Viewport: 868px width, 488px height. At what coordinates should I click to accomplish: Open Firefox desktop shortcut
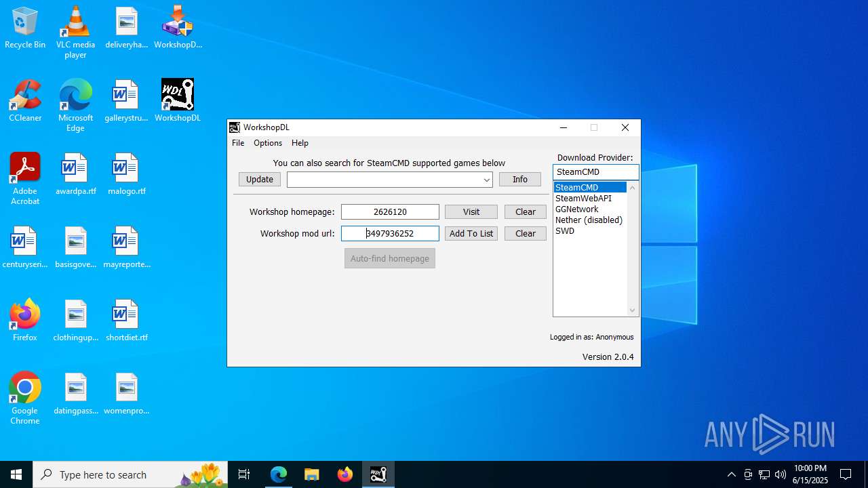click(x=25, y=321)
